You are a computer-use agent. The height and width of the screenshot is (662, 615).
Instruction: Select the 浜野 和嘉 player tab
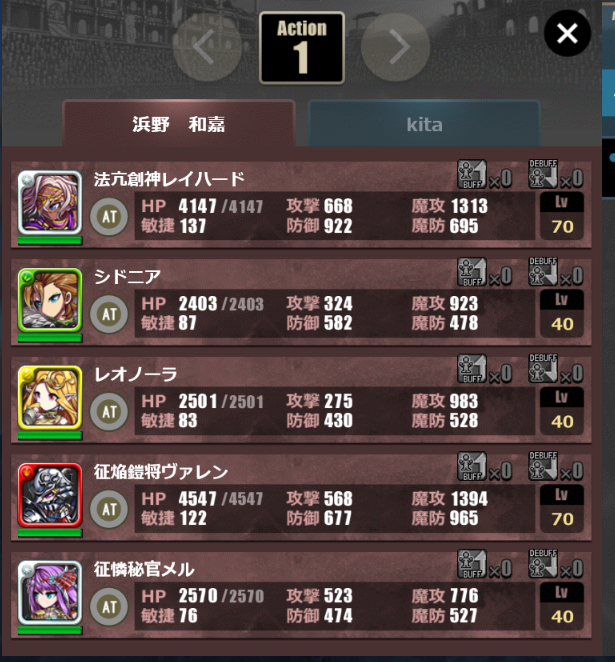click(x=179, y=124)
